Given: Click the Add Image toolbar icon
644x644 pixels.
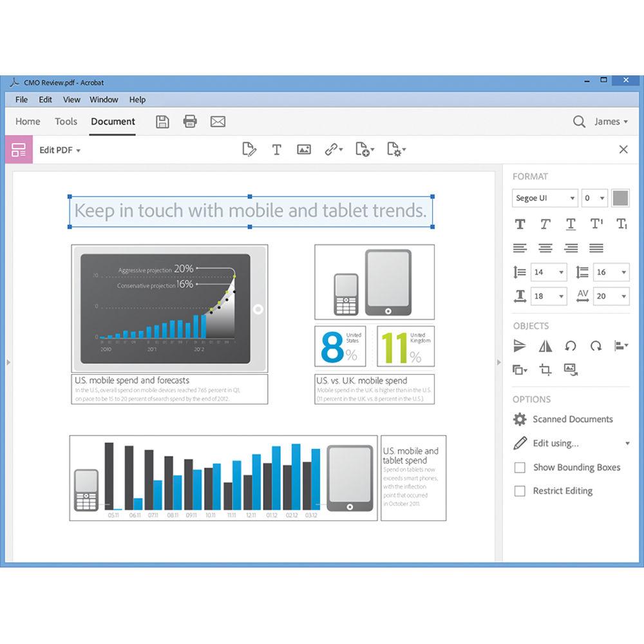Looking at the screenshot, I should (x=303, y=149).
